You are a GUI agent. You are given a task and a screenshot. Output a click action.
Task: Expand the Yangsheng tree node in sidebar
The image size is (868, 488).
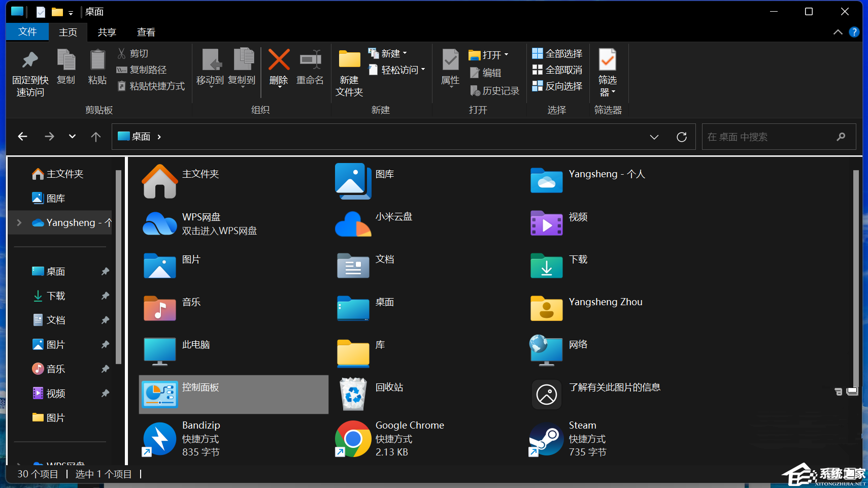point(19,222)
